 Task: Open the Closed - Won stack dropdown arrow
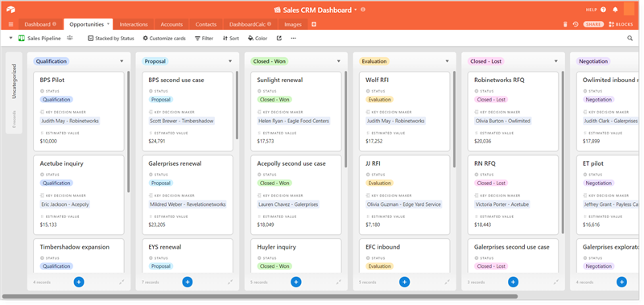pos(339,62)
